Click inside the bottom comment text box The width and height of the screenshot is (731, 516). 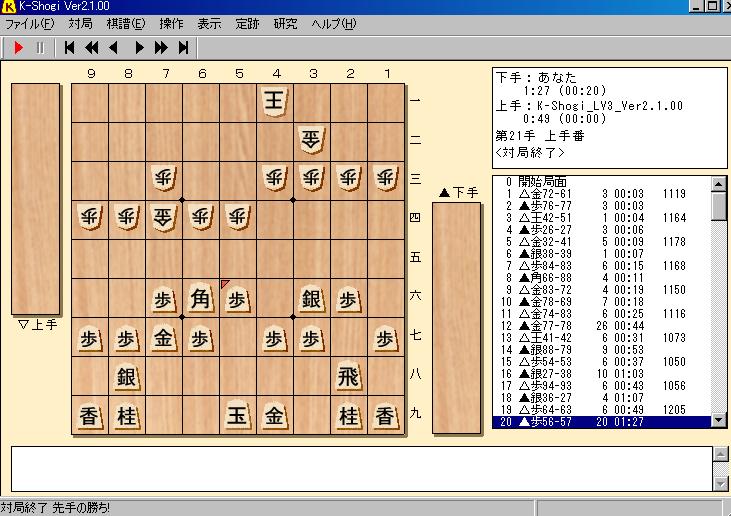(362, 468)
